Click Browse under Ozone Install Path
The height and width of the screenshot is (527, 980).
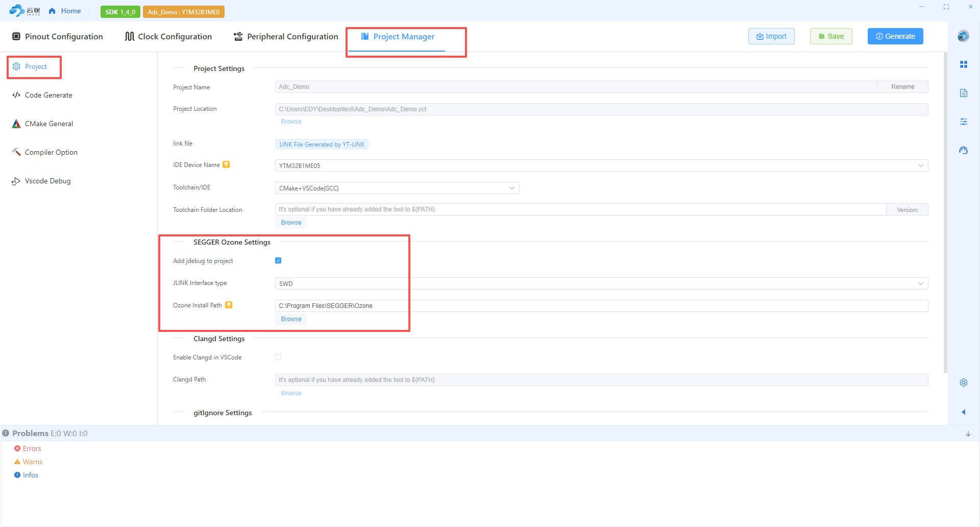[x=291, y=319]
